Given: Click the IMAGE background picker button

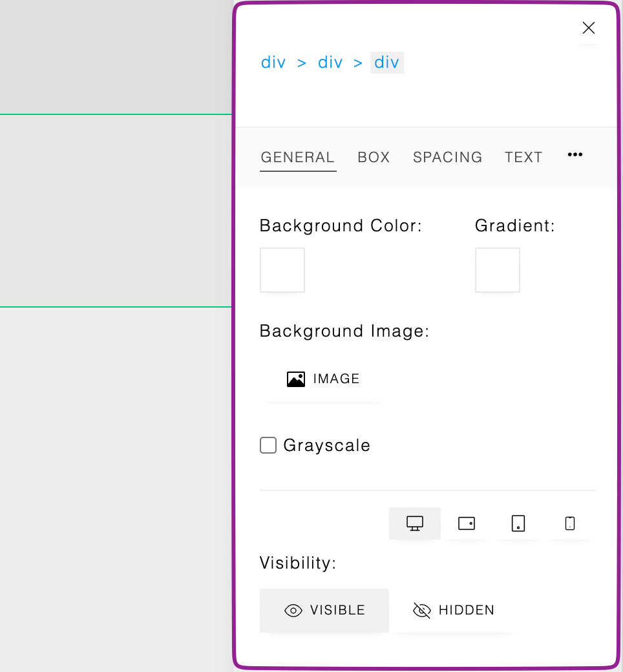Looking at the screenshot, I should (322, 379).
